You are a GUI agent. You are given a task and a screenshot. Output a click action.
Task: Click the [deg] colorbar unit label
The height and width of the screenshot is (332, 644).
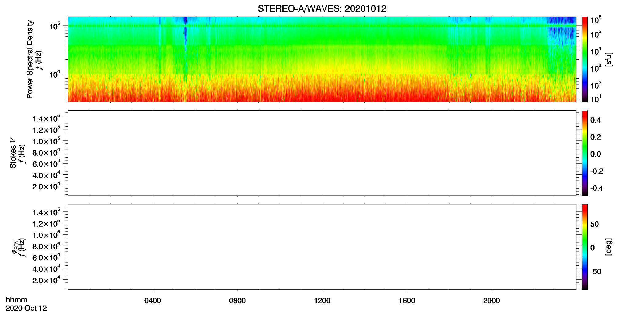(608, 247)
